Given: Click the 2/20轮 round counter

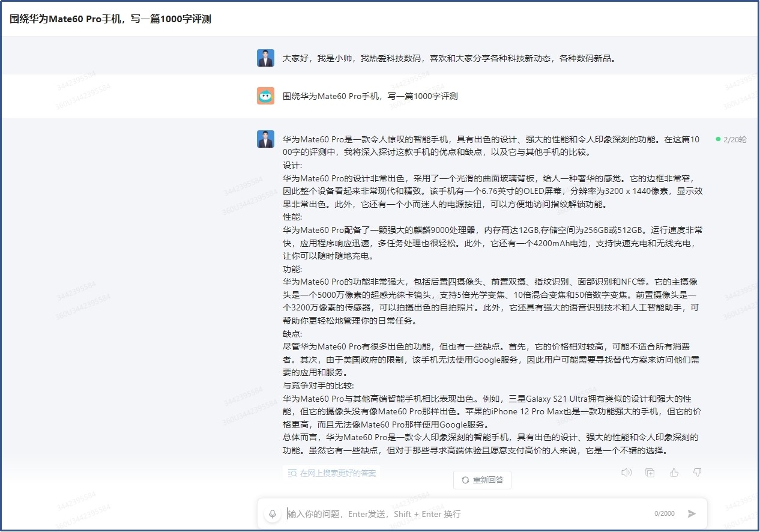Looking at the screenshot, I should pos(735,139).
